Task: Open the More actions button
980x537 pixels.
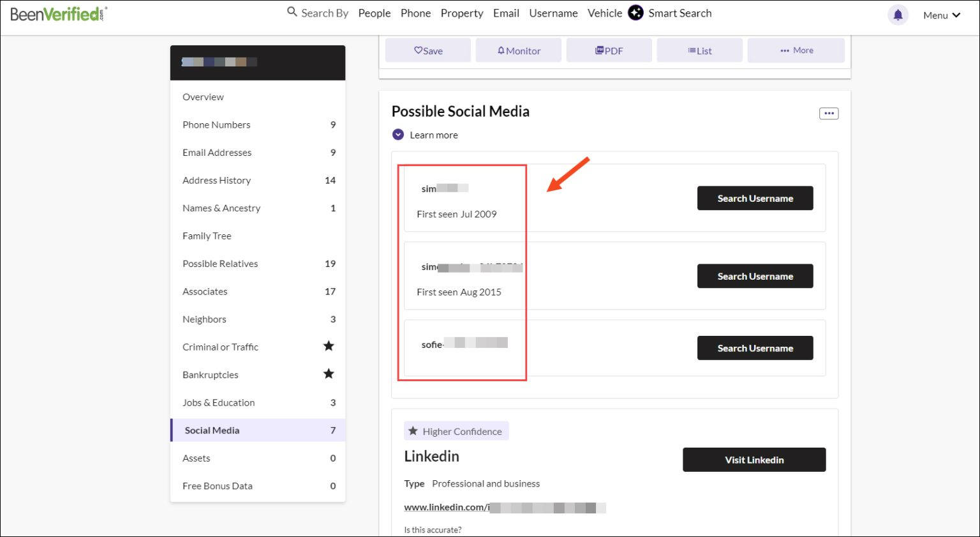Action: tap(796, 50)
